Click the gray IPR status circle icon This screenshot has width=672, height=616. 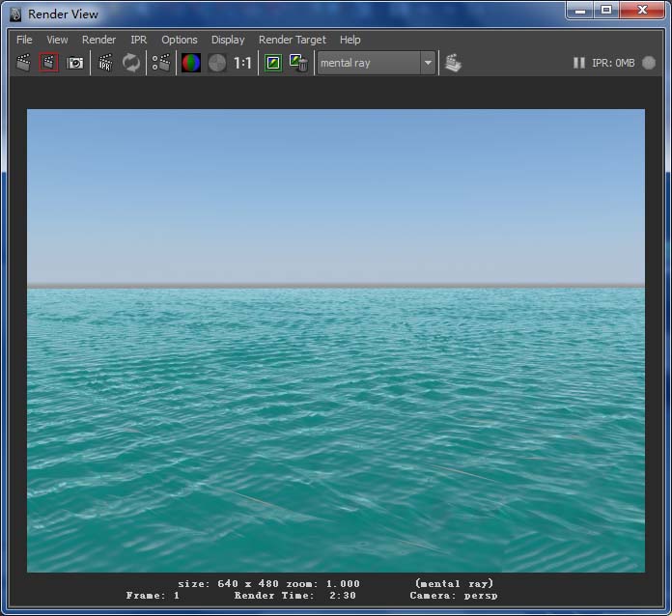[649, 63]
